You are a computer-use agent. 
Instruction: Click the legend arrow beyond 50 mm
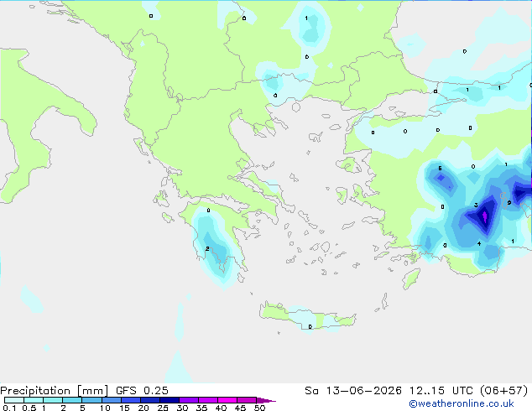tap(266, 400)
